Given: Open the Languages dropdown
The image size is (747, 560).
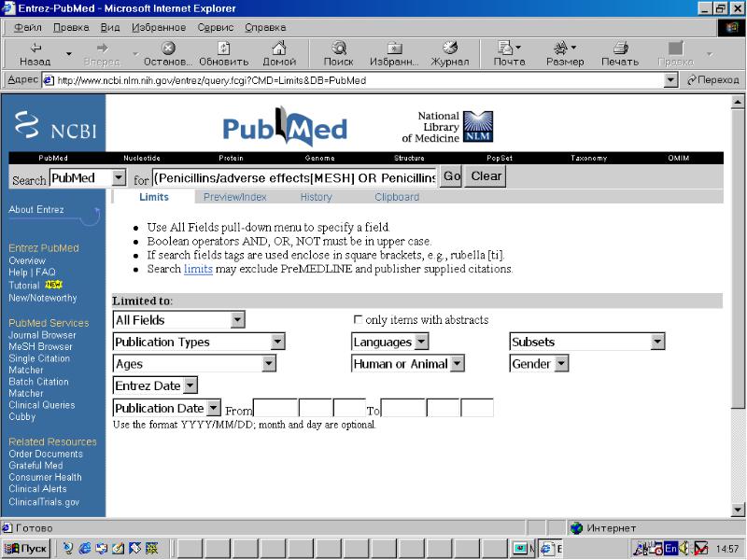Looking at the screenshot, I should tap(389, 342).
